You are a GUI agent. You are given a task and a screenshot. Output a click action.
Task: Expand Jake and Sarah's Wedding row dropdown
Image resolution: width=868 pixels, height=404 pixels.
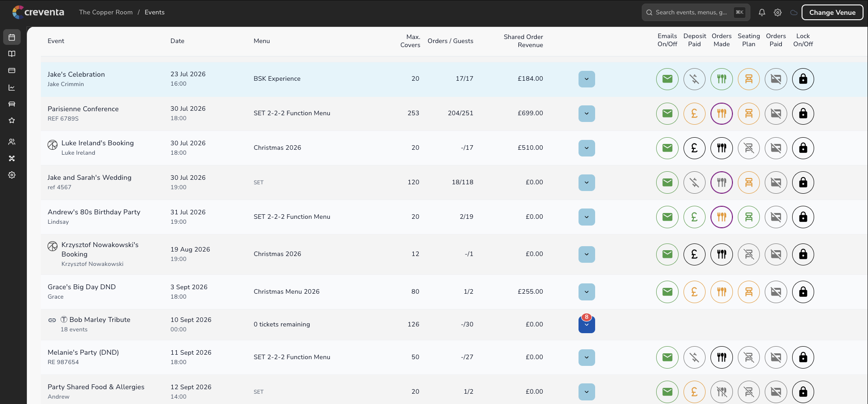point(587,182)
